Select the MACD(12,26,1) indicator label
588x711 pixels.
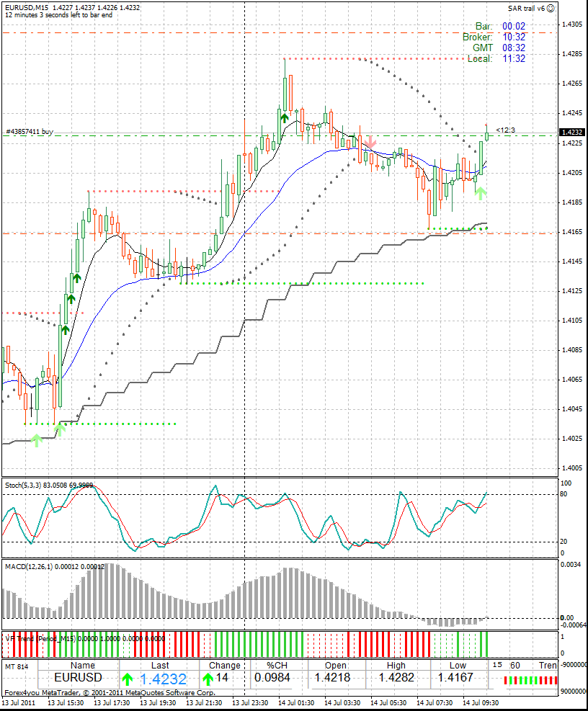coord(55,566)
